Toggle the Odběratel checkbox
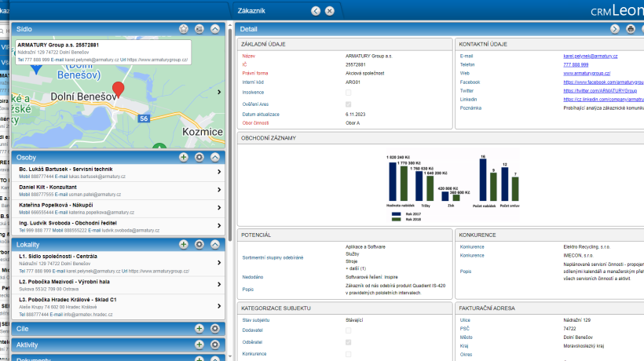The width and height of the screenshot is (644, 361). (348, 342)
